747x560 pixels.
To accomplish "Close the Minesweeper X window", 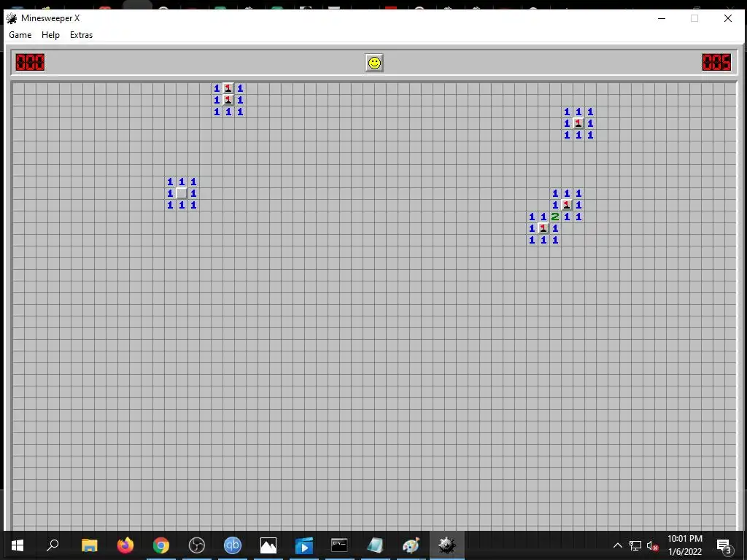I will click(x=727, y=18).
